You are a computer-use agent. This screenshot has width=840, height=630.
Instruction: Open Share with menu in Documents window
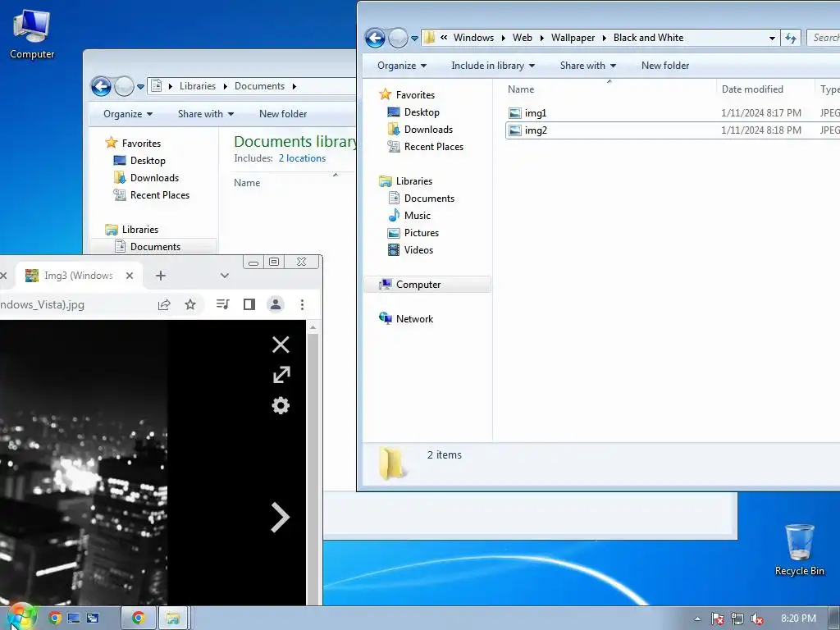206,113
